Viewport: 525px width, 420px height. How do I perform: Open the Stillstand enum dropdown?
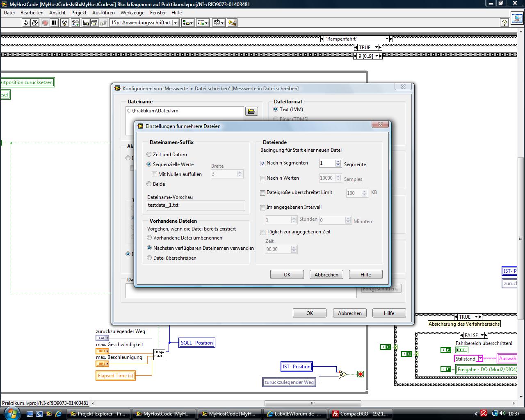(x=480, y=358)
